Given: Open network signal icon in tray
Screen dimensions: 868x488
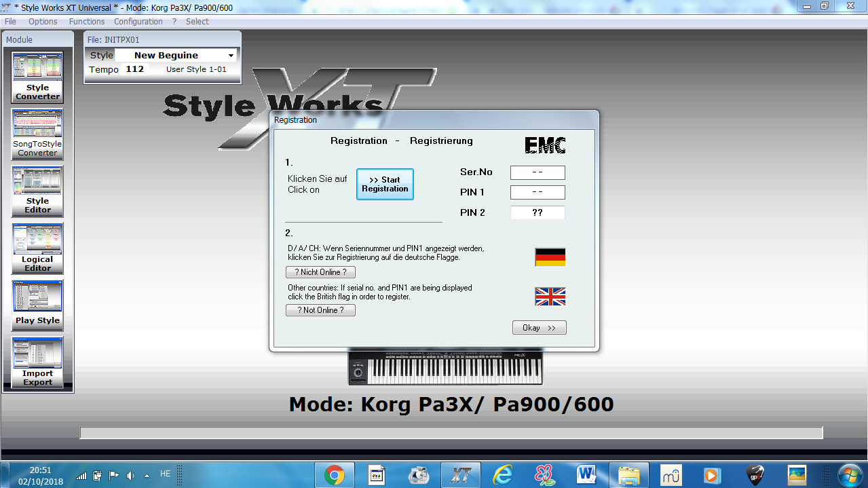Looking at the screenshot, I should click(81, 476).
